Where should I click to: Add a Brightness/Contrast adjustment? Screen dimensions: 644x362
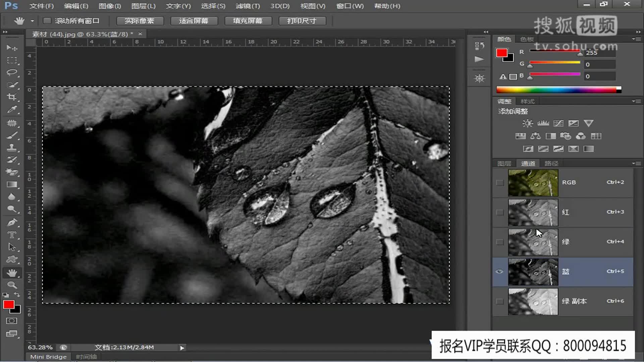(x=527, y=123)
